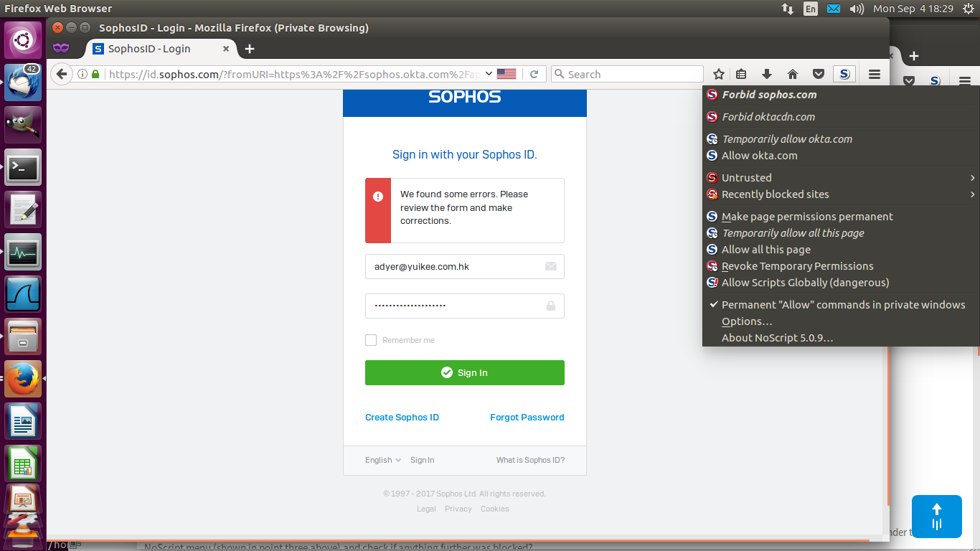Open LibreOffice Writer launcher icon
Image resolution: width=980 pixels, height=551 pixels.
[x=23, y=421]
